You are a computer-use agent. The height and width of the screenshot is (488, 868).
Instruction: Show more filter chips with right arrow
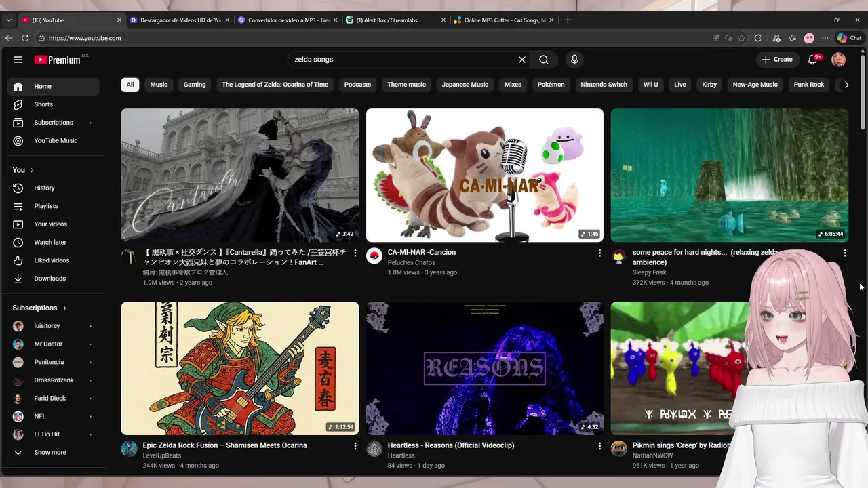tap(846, 85)
